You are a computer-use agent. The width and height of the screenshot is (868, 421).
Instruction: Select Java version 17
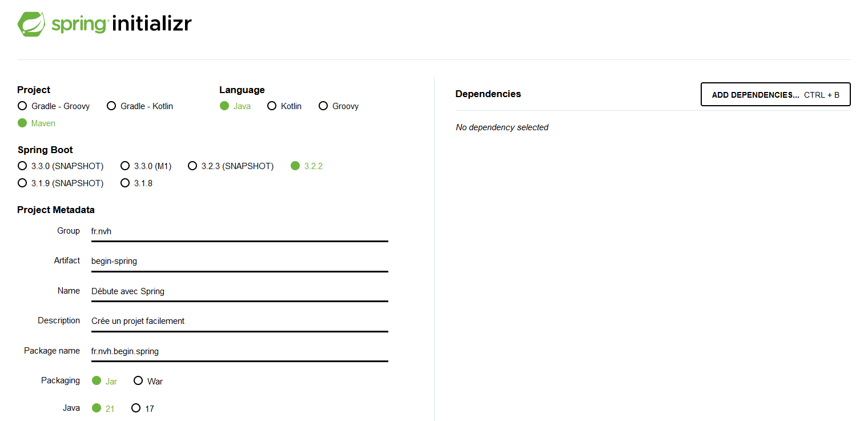[x=143, y=408]
